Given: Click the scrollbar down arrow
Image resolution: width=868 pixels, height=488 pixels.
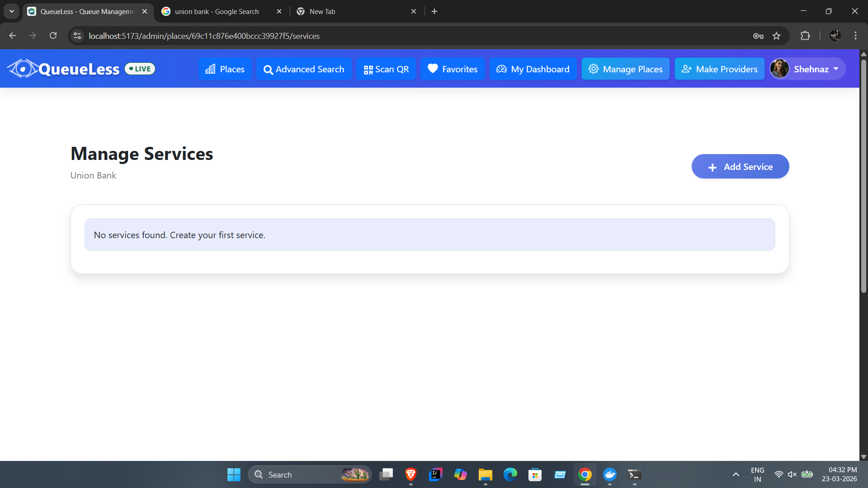Looking at the screenshot, I should [863, 457].
